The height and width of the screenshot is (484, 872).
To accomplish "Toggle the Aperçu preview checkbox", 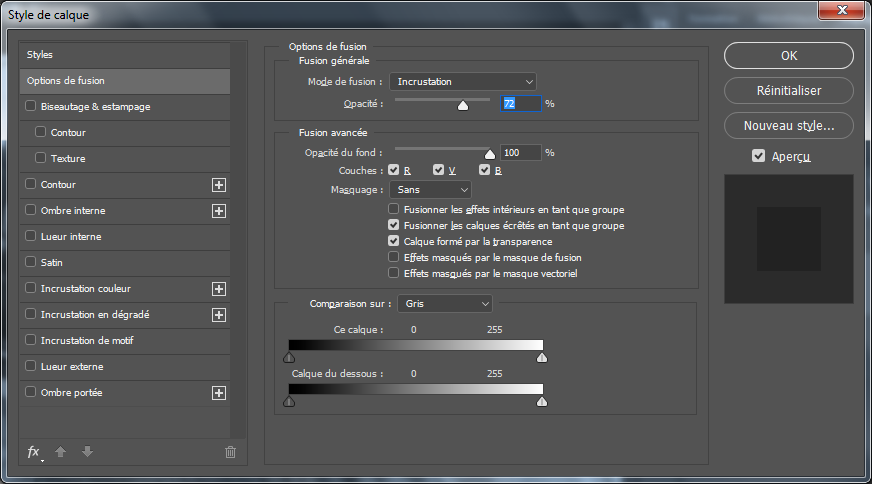I will 759,156.
